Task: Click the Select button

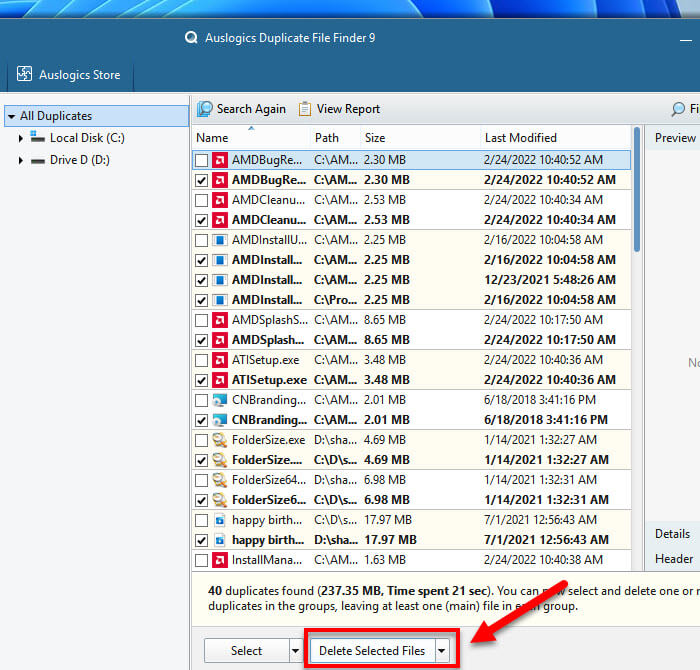Action: pos(246,650)
